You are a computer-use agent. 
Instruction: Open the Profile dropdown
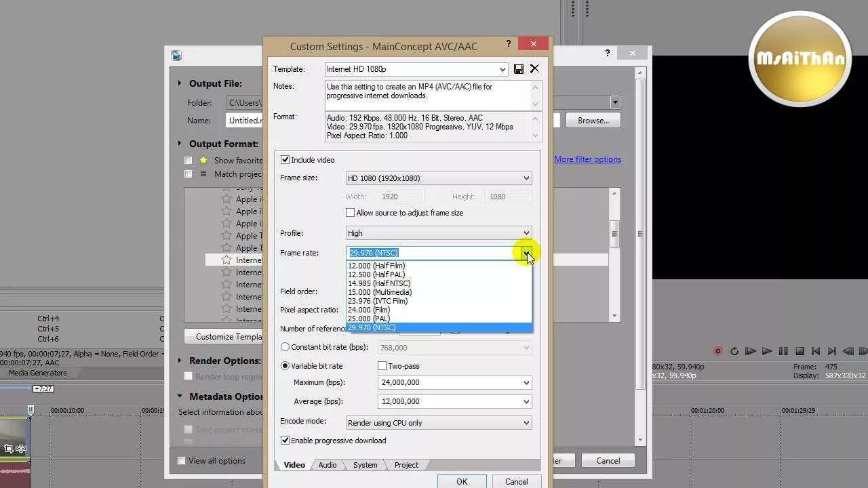[x=526, y=233]
